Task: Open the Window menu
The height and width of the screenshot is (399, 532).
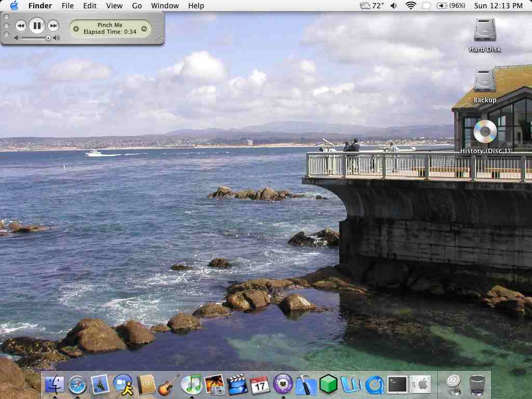Action: point(165,6)
